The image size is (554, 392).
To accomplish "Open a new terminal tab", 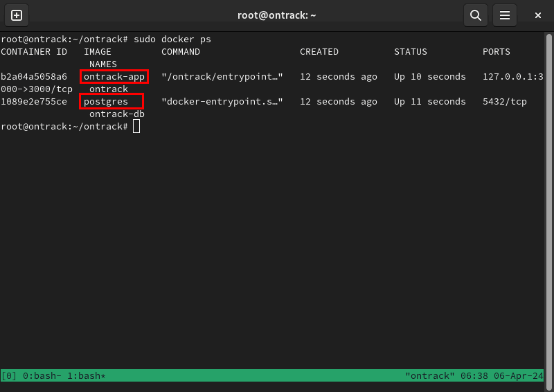I will click(17, 15).
